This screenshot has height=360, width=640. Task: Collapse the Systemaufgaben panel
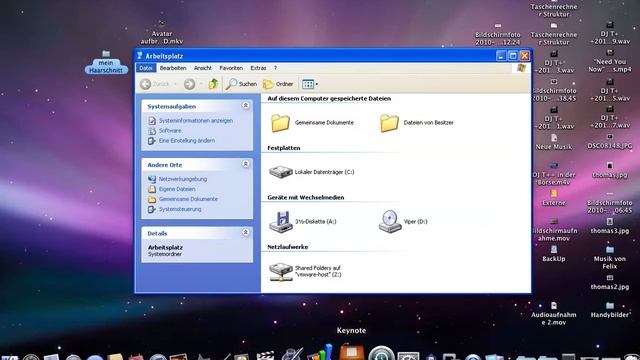pos(246,106)
